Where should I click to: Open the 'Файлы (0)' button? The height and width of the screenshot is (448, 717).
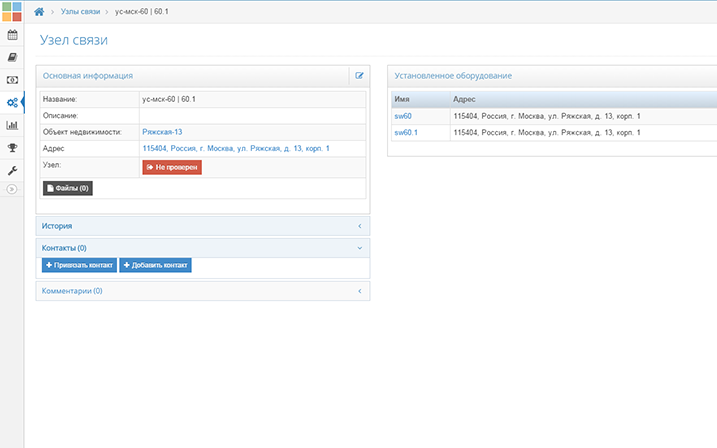(x=67, y=188)
